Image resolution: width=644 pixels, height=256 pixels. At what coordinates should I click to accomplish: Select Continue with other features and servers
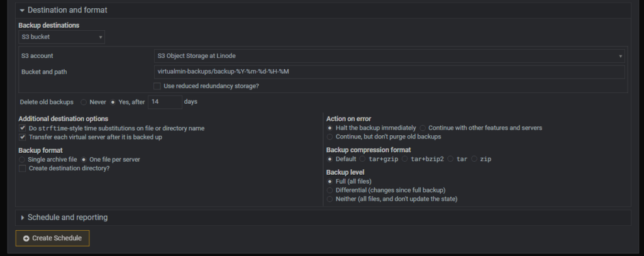coord(423,128)
